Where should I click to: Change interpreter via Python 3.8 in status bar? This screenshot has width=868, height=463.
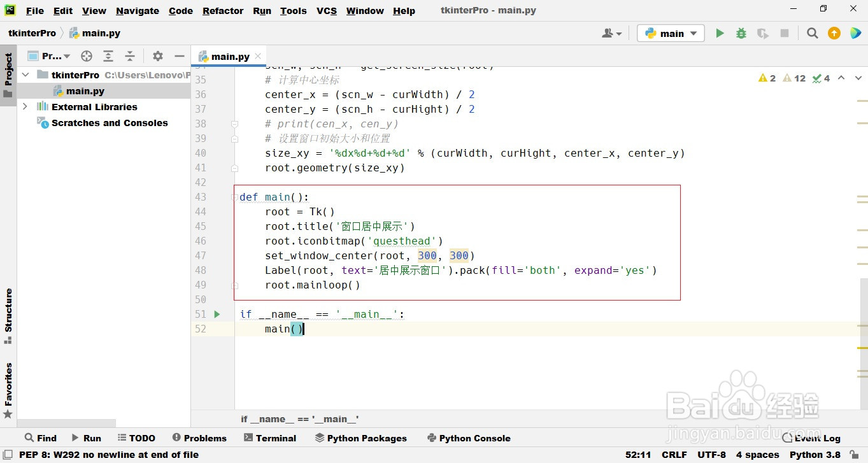815,455
